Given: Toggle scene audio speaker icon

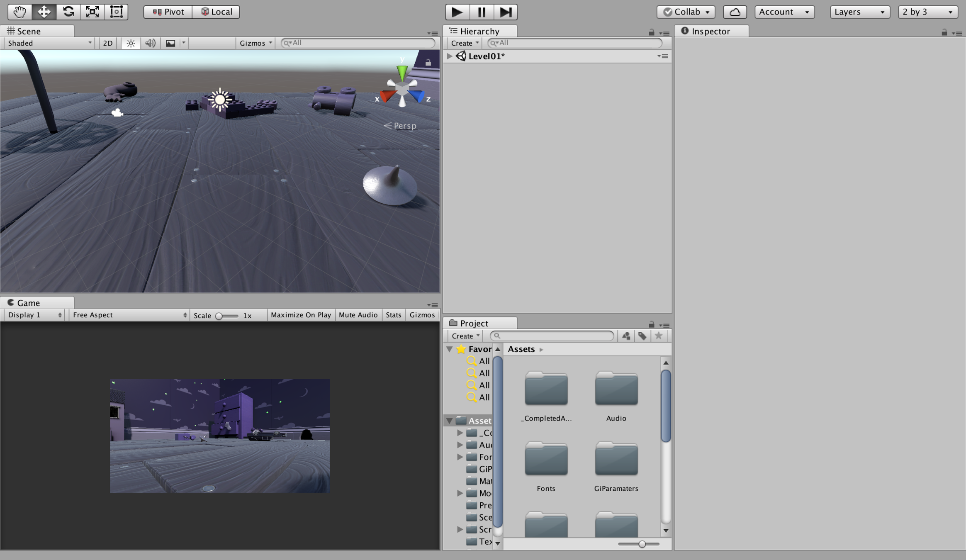Looking at the screenshot, I should pos(150,43).
